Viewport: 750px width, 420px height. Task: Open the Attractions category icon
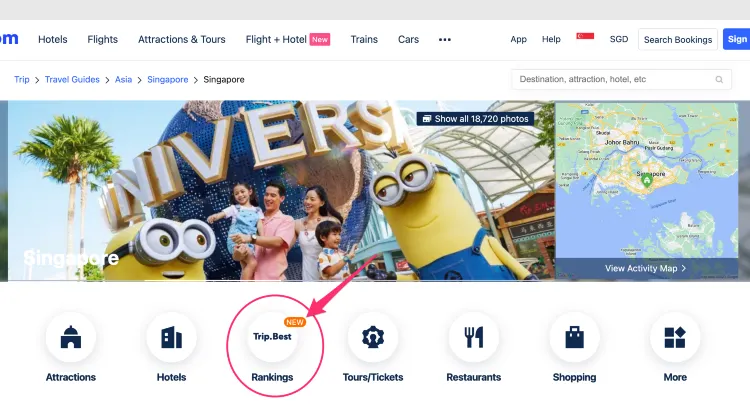71,337
